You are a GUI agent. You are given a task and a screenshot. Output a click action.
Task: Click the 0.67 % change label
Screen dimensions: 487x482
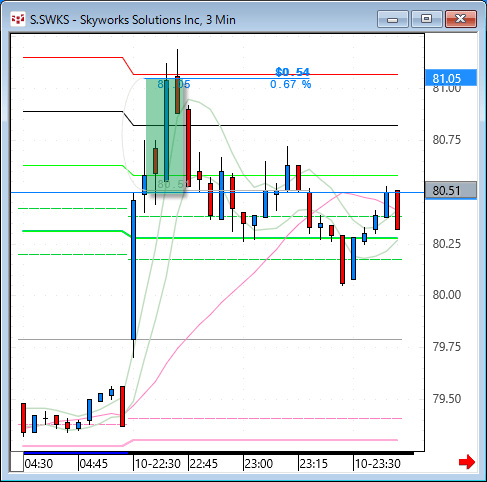point(290,84)
